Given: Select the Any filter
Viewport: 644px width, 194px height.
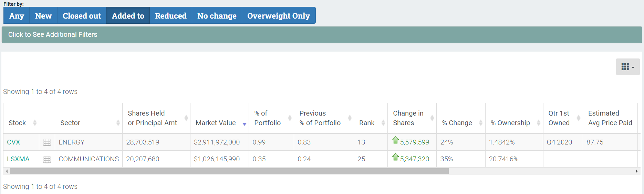Looking at the screenshot, I should pyautogui.click(x=17, y=16).
